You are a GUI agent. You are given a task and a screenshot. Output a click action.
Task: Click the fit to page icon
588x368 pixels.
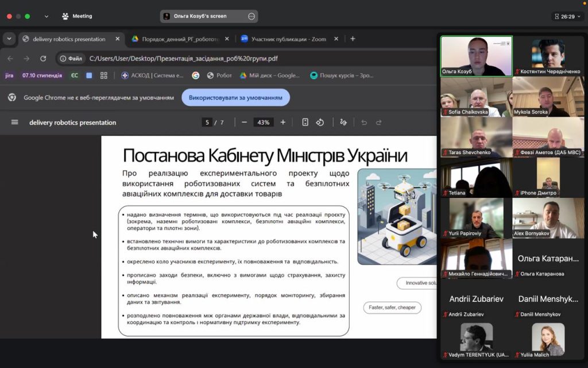click(x=305, y=122)
